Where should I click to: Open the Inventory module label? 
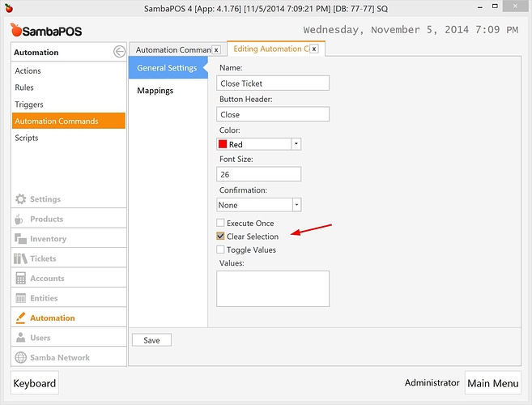48,239
